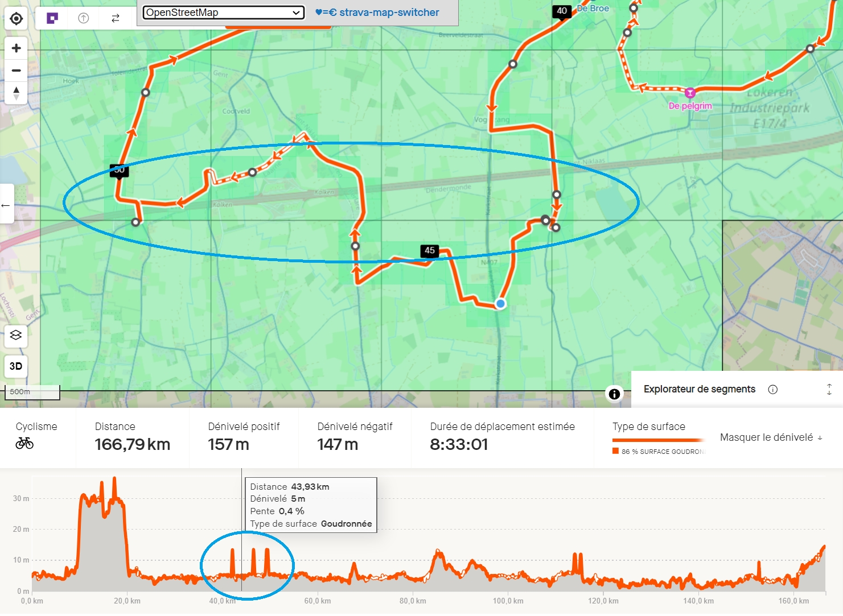Open the OpenStreetMap map source dropdown
The height and width of the screenshot is (616, 843).
tap(223, 13)
